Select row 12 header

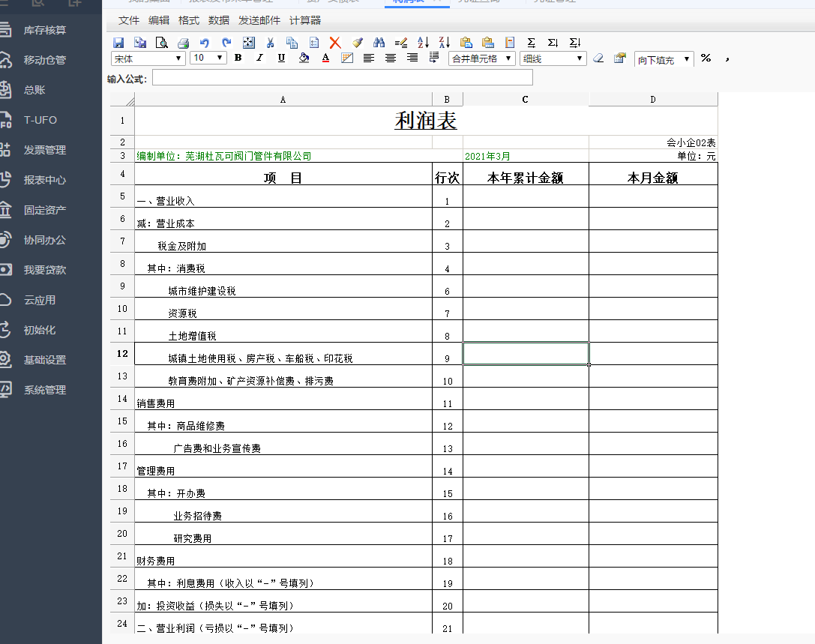(122, 353)
